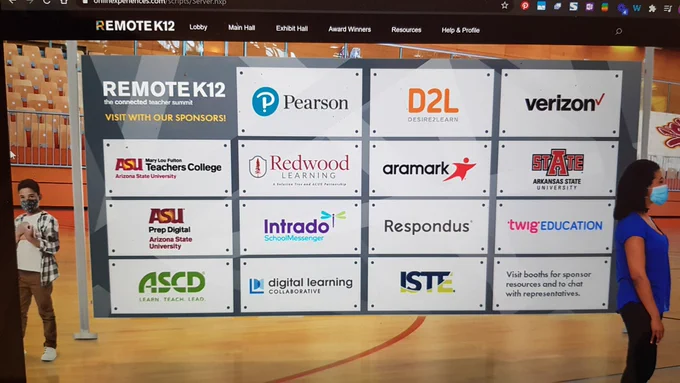This screenshot has width=680, height=383.
Task: Open the Respondus sponsor tile
Action: coord(428,226)
